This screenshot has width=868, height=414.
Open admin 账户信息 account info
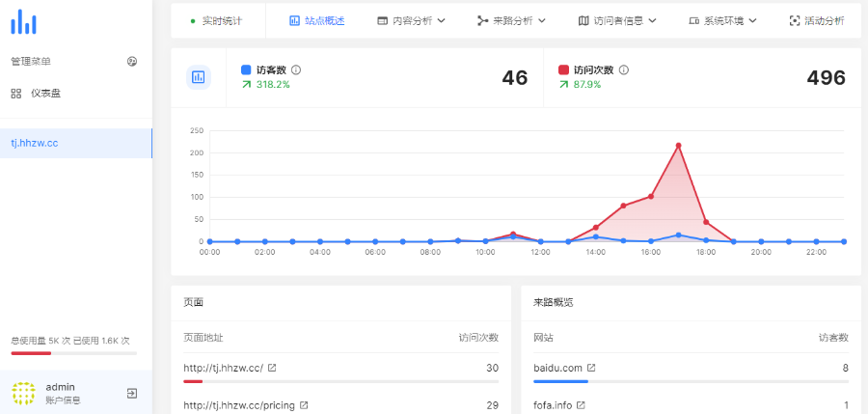coord(63,393)
